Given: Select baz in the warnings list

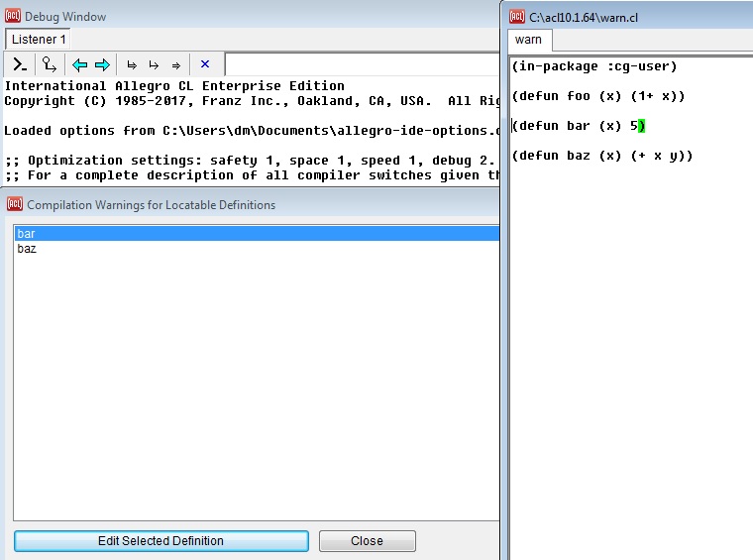Looking at the screenshot, I should pyautogui.click(x=27, y=249).
